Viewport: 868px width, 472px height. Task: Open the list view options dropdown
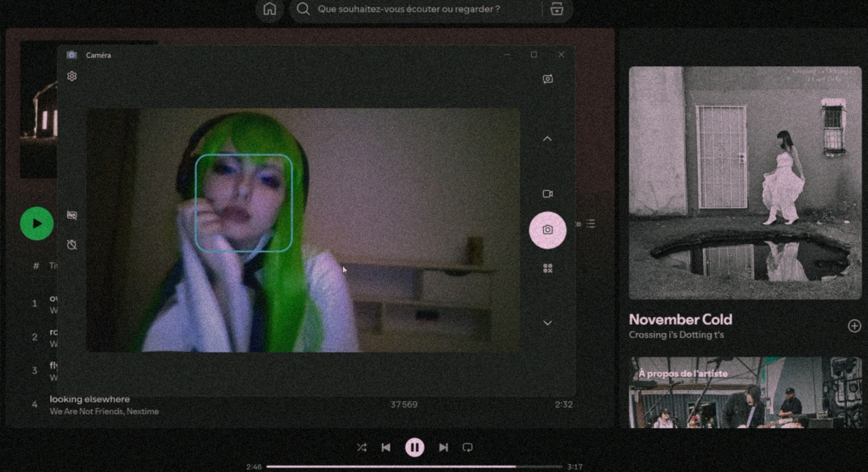click(x=590, y=223)
